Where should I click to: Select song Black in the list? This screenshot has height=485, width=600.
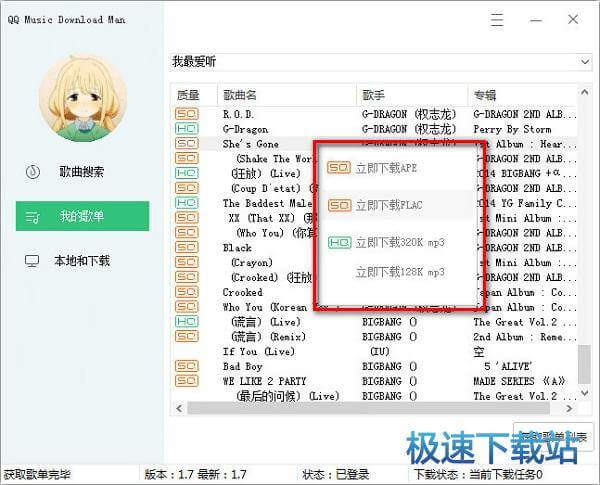tap(237, 248)
